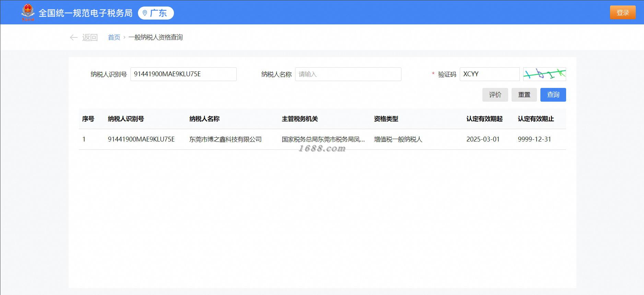Click the 主管税务机关 column header
This screenshot has height=295, width=644.
[x=300, y=119]
